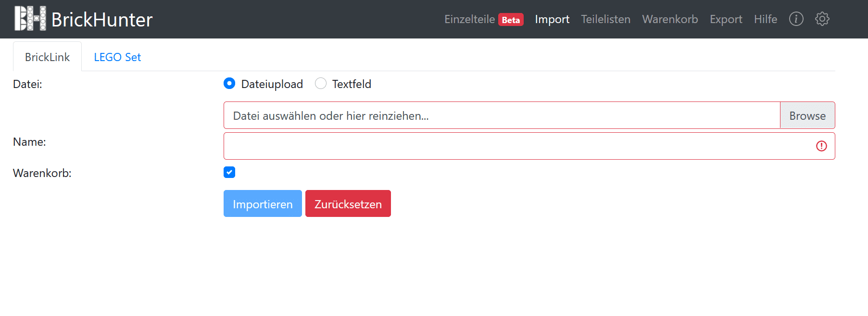Navigate to Warenkorb in the navbar
The width and height of the screenshot is (868, 316).
tap(670, 19)
